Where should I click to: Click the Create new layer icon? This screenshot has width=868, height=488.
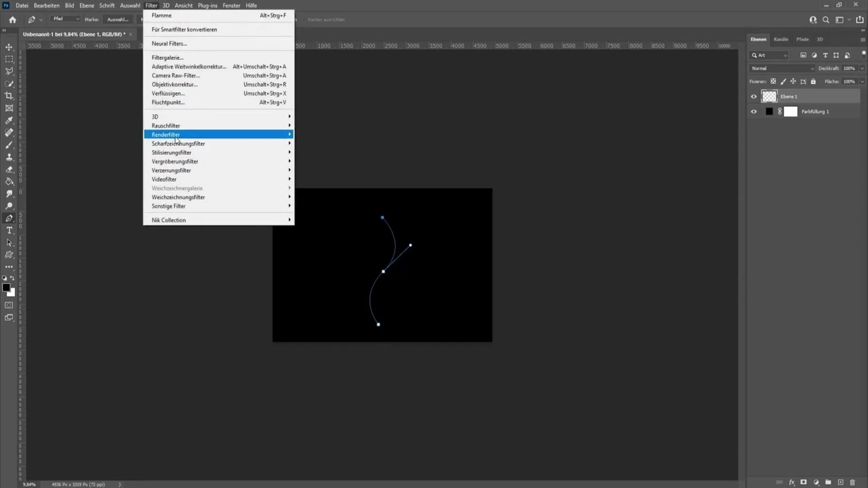click(840, 482)
